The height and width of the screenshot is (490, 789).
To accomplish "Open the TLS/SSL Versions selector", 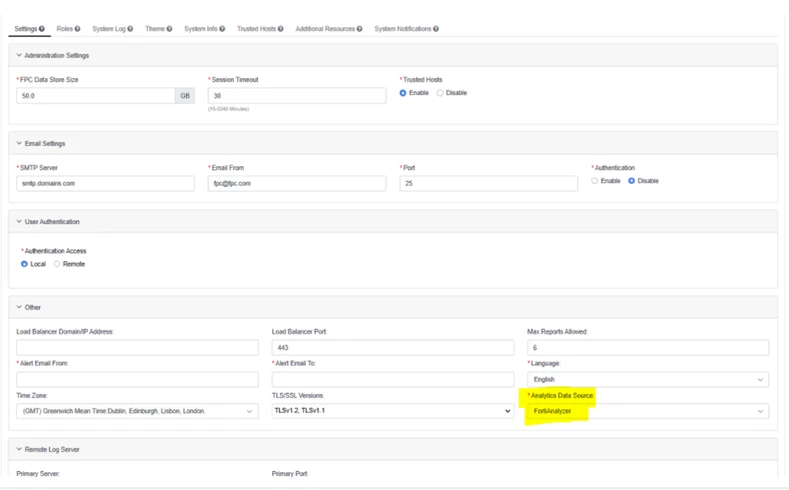I will (x=392, y=411).
